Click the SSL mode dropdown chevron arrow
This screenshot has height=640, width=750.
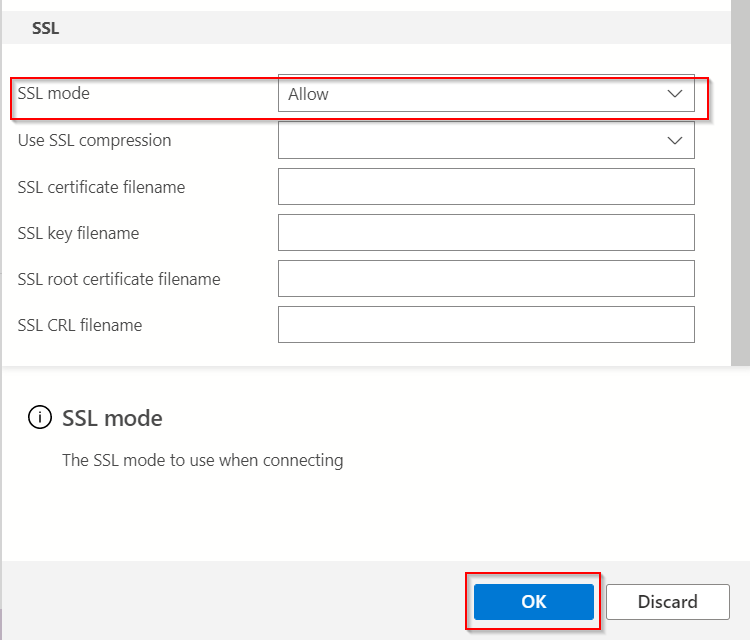[x=674, y=94]
